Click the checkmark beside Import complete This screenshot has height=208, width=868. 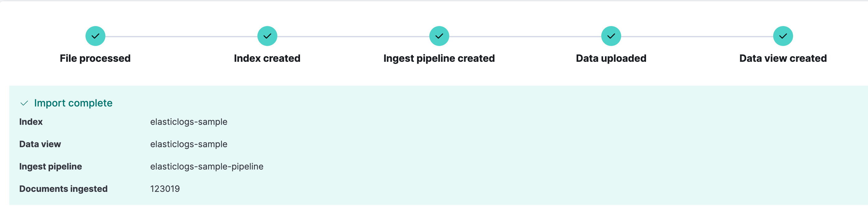24,103
